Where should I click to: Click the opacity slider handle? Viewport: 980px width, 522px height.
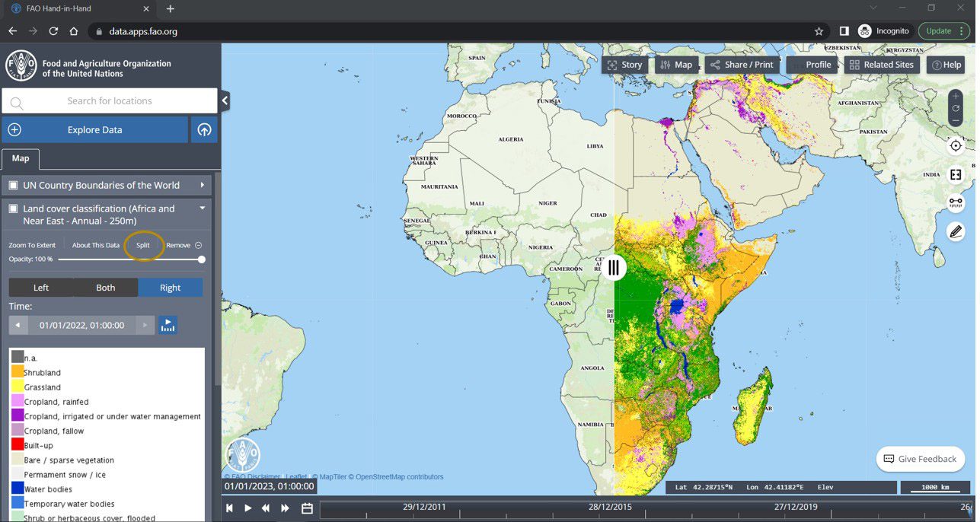pyautogui.click(x=202, y=259)
